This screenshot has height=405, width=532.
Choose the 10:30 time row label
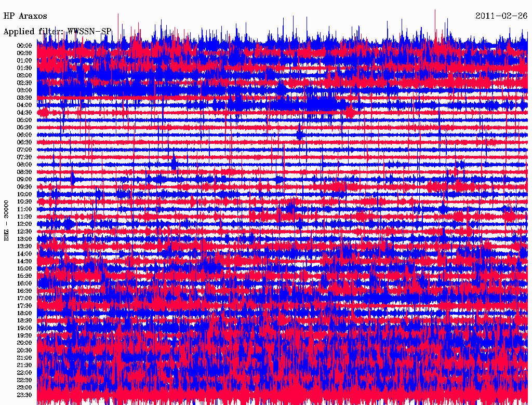click(24, 201)
